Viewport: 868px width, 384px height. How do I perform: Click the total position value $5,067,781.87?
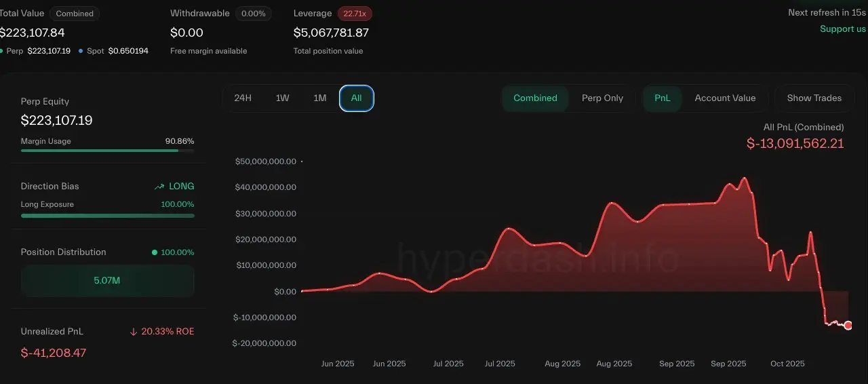331,32
